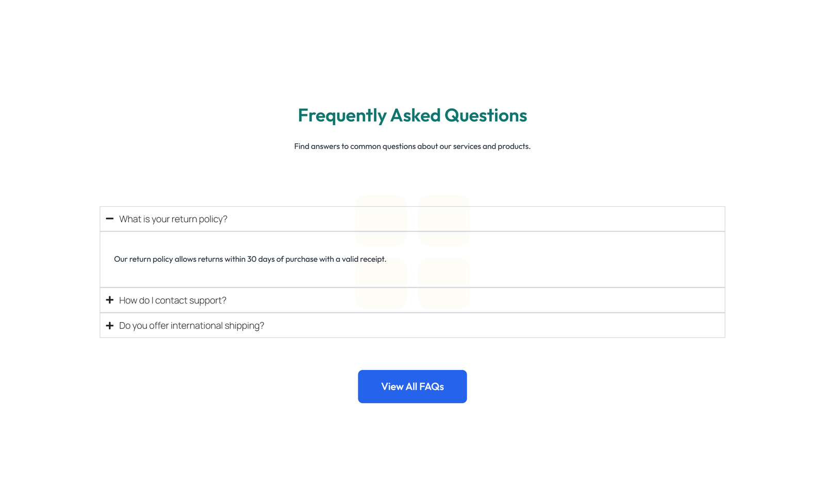This screenshot has width=825, height=504.
Task: Click the subtitle about common questions
Action: point(412,146)
